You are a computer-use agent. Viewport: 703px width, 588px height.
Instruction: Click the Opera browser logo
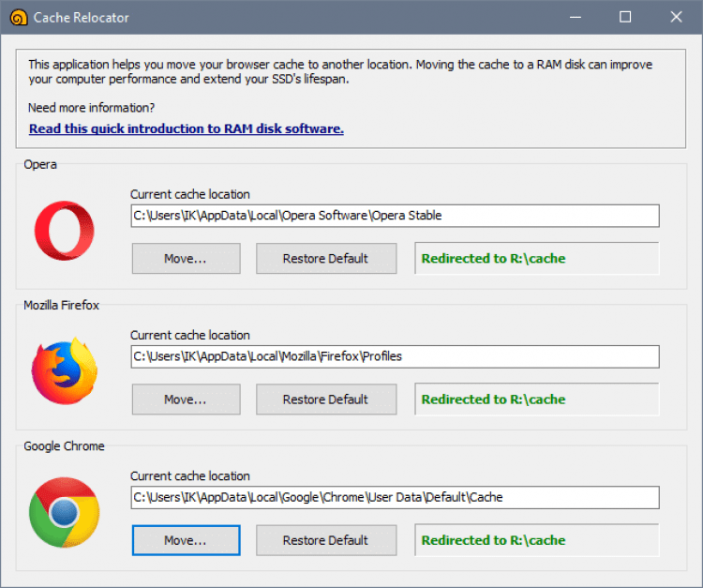click(x=64, y=230)
